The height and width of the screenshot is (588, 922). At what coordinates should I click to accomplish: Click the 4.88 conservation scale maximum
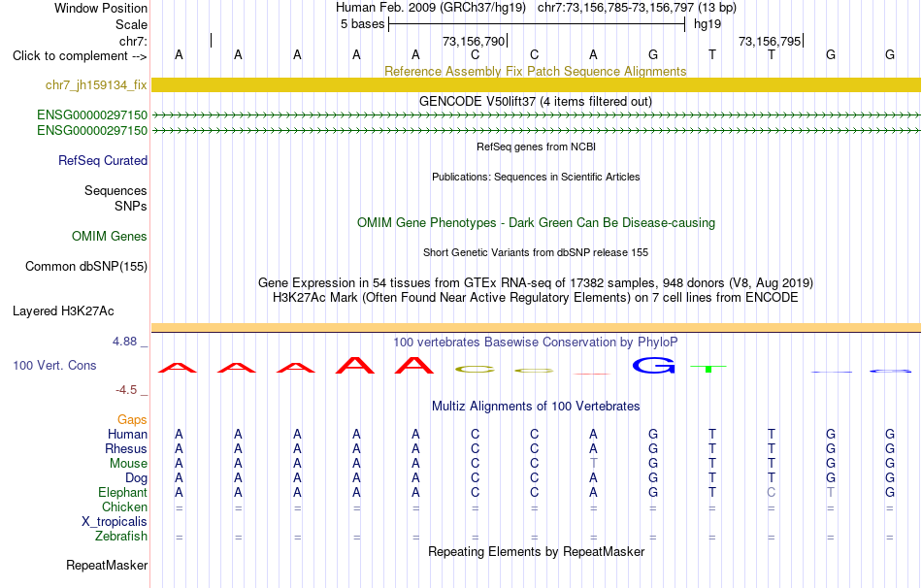[x=124, y=342]
